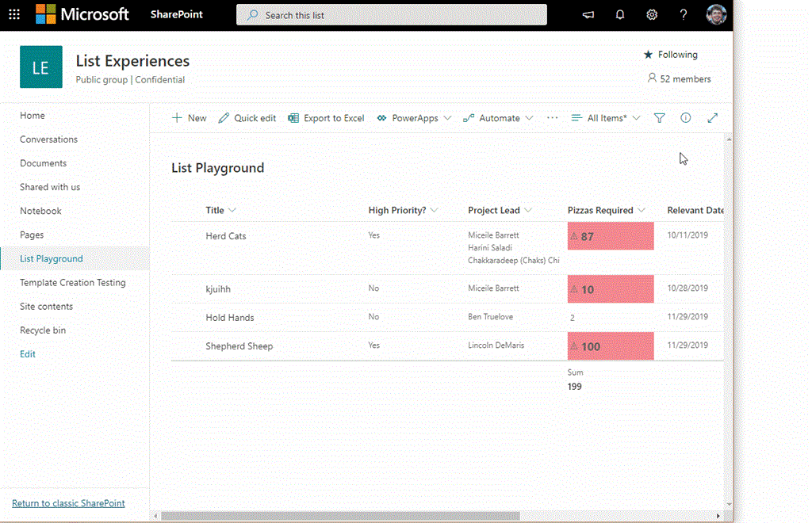
Task: Create an item with the New button
Action: click(189, 117)
